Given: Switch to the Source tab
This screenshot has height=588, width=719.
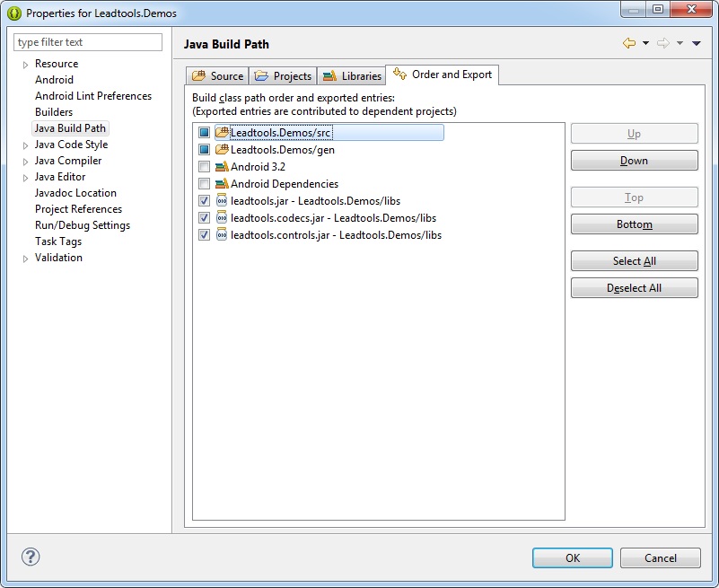Looking at the screenshot, I should point(217,75).
